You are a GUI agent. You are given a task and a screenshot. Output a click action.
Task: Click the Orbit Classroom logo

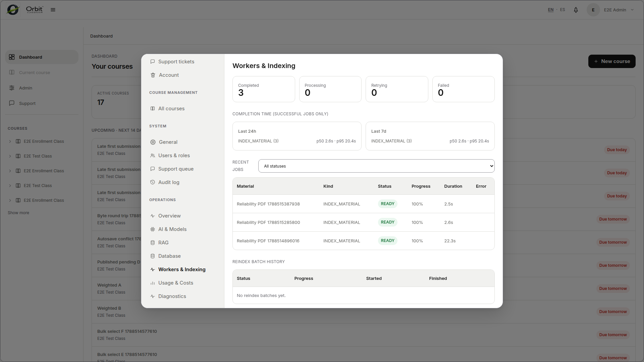pos(25,10)
